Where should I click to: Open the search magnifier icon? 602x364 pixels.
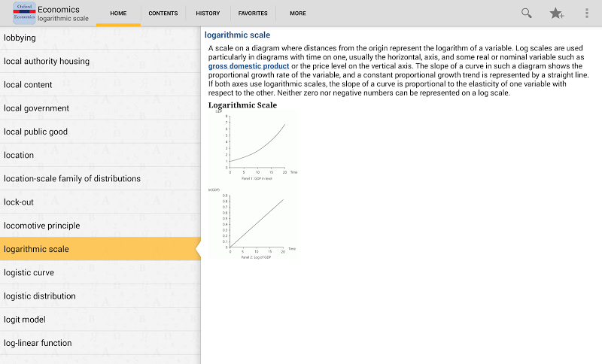(527, 13)
